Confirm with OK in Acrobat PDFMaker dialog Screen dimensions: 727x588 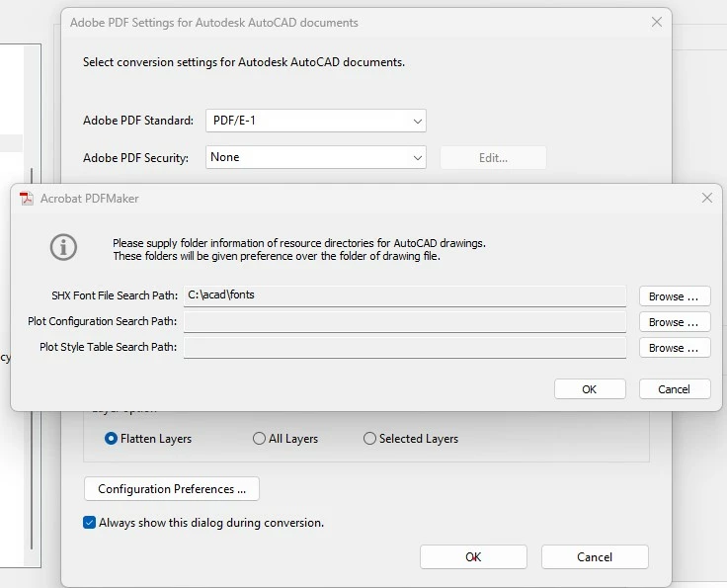(590, 389)
